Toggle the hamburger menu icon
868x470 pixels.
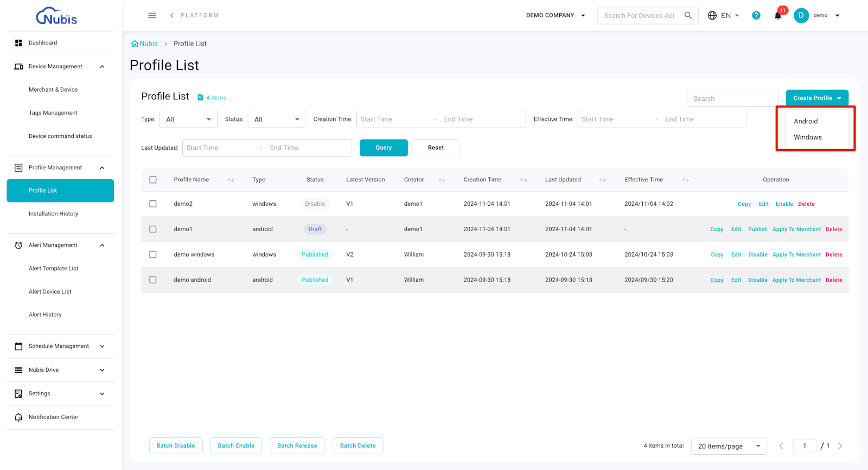(x=152, y=15)
